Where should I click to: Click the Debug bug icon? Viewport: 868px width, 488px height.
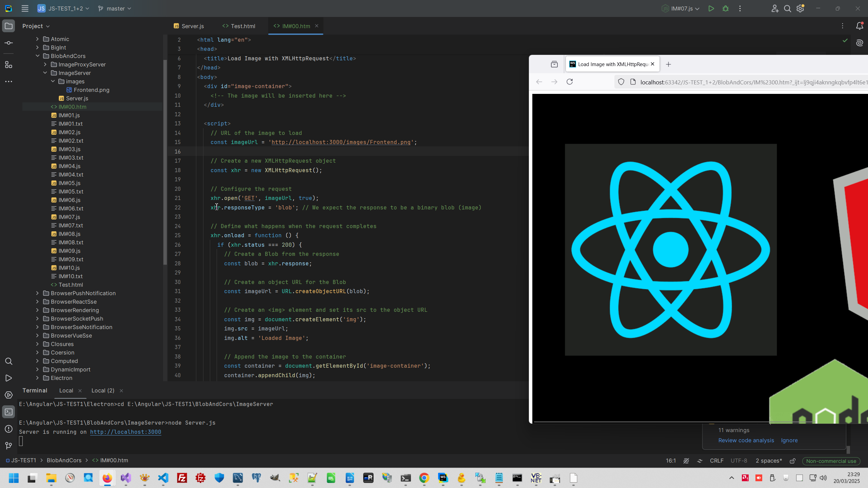point(726,9)
